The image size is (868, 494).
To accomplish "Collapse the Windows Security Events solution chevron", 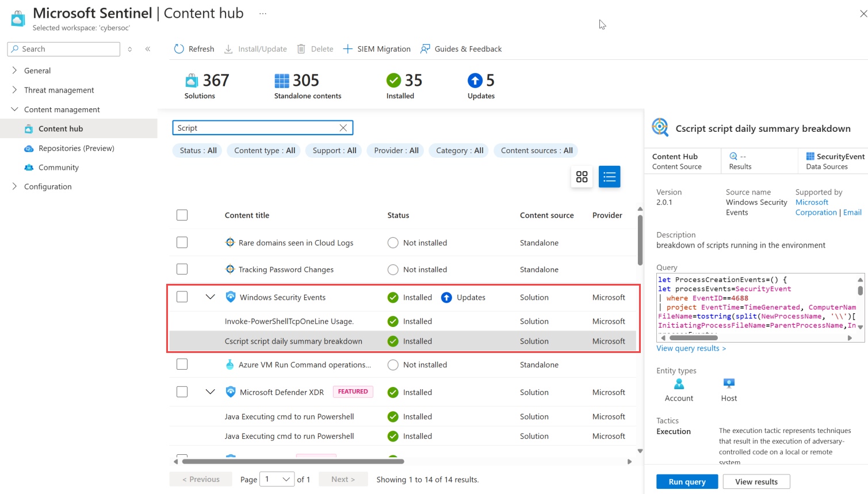I will (210, 297).
